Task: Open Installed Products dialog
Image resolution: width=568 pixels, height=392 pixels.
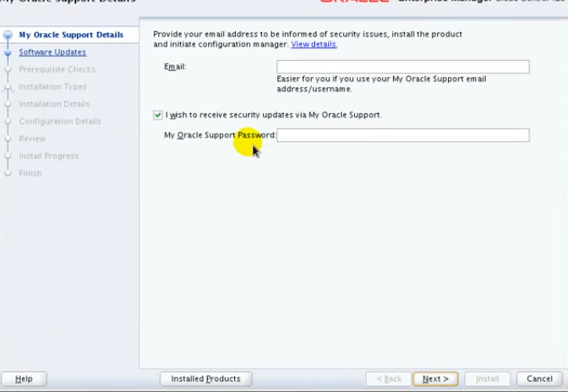Action: tap(205, 378)
